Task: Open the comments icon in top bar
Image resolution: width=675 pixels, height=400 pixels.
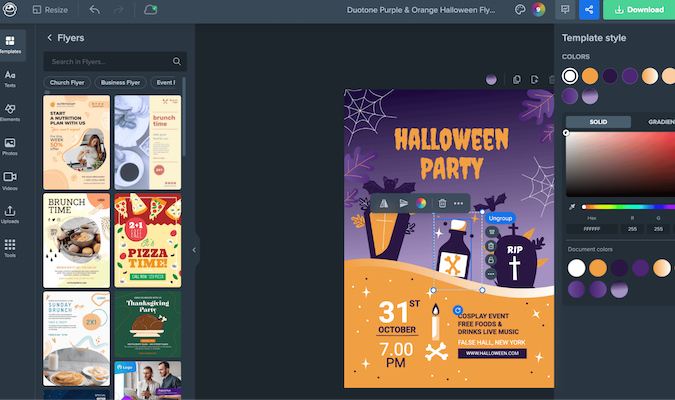Action: [565, 9]
